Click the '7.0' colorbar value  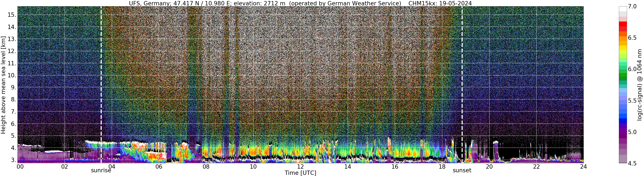632,6
